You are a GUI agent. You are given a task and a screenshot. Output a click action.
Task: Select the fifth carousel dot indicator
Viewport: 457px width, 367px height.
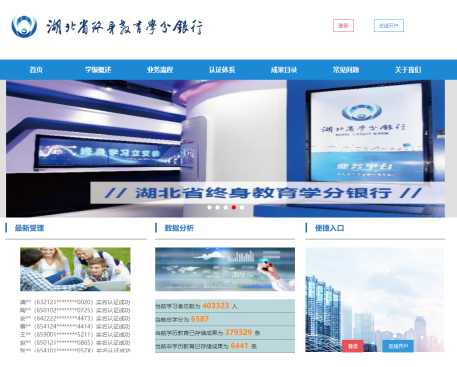pyautogui.click(x=242, y=207)
